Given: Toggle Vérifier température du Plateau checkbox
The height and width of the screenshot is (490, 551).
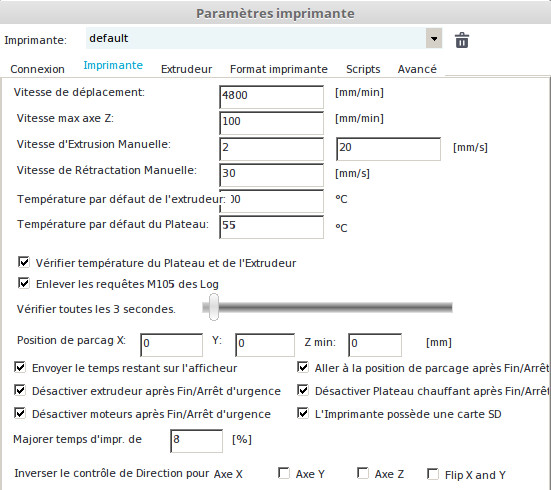Looking at the screenshot, I should coord(24,262).
